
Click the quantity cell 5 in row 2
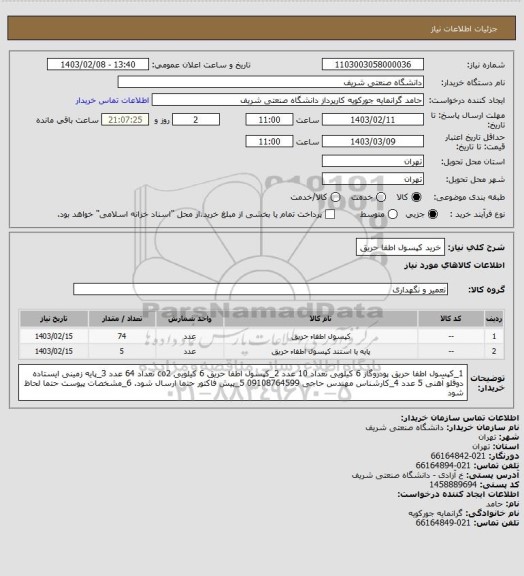point(122,352)
